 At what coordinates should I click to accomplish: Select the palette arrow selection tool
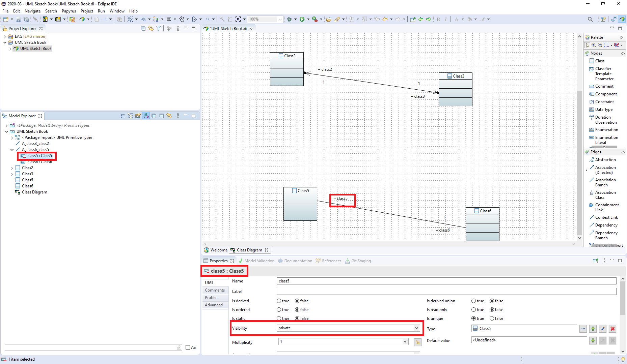pos(588,45)
